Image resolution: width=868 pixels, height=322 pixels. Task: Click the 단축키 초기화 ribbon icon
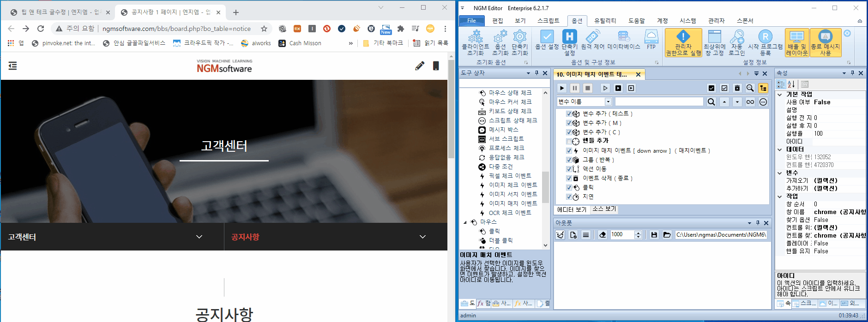coord(519,42)
